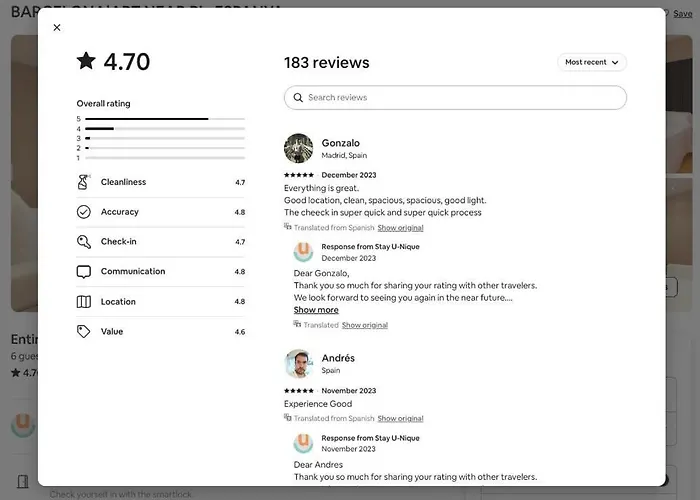Open Andrés's profile picture
The height and width of the screenshot is (500, 700).
(298, 363)
